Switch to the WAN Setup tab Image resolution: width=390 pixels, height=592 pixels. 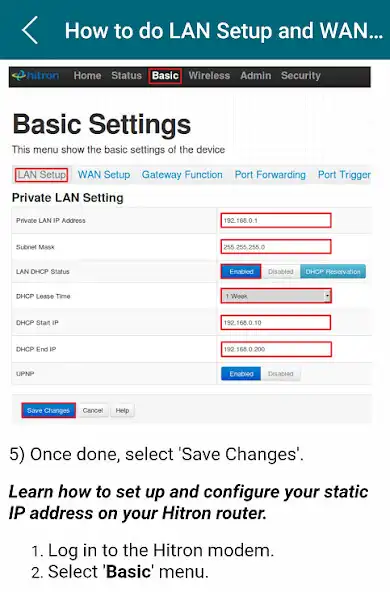pyautogui.click(x=104, y=175)
